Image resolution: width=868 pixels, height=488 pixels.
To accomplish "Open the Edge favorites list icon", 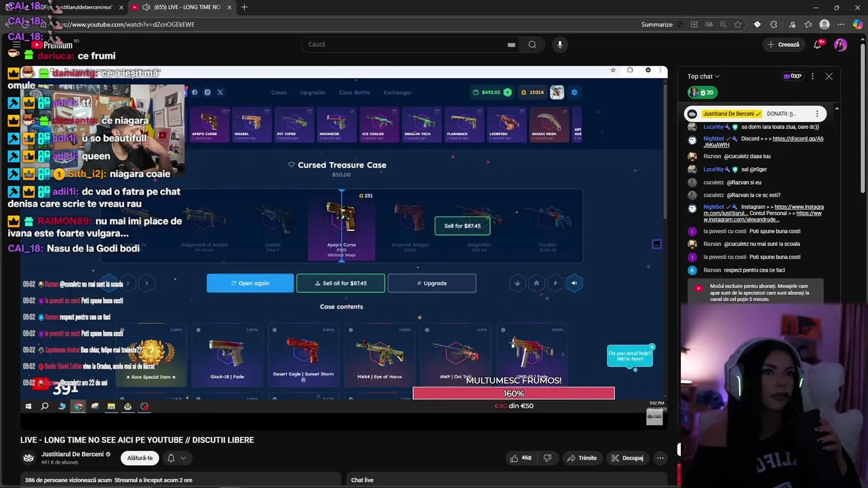I will pyautogui.click(x=808, y=24).
